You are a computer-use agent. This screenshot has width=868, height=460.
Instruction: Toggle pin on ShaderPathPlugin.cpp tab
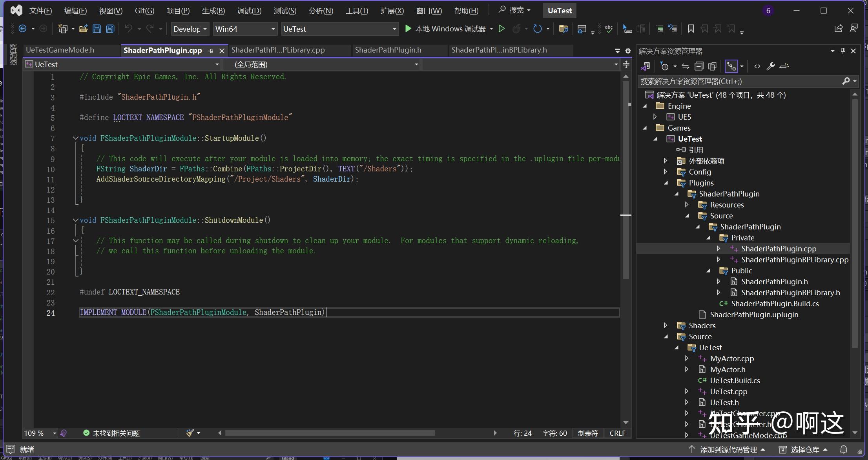point(211,51)
